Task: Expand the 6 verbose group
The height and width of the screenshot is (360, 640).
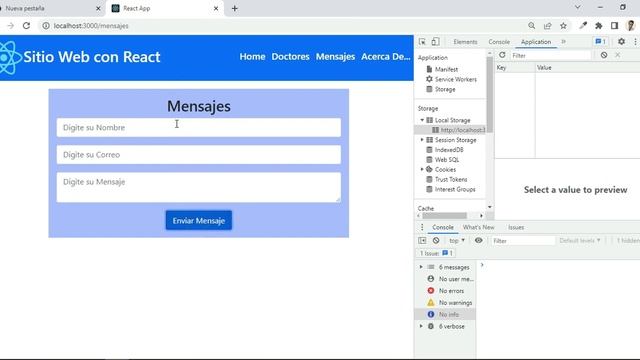Action: [421, 326]
